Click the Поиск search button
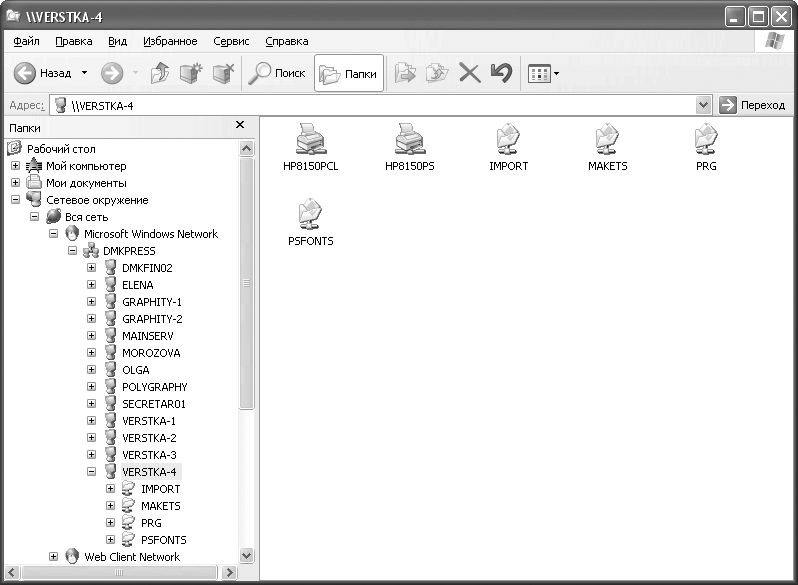798x585 pixels. (x=277, y=73)
